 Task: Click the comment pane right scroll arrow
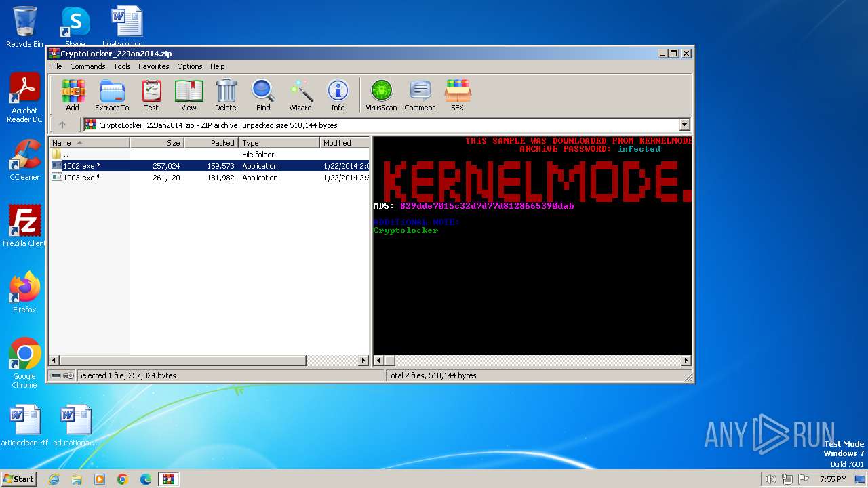tap(686, 361)
